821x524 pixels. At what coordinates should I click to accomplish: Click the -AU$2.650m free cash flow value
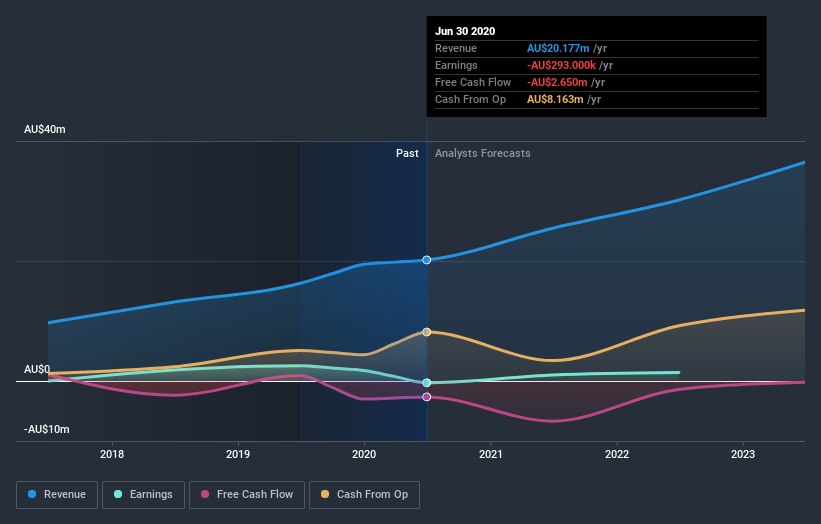[557, 82]
